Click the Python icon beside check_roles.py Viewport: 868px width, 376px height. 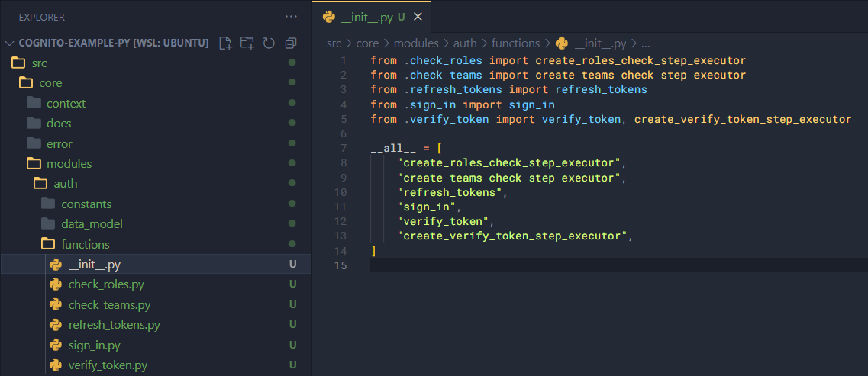click(56, 284)
